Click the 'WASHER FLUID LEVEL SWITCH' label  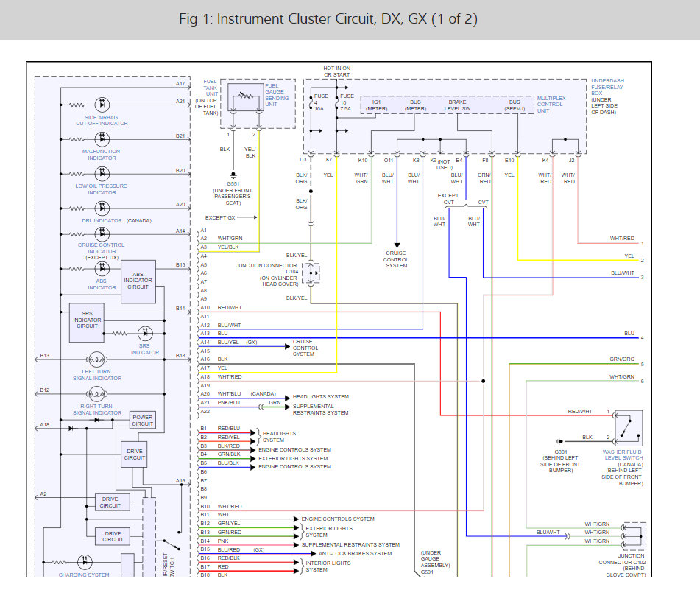622,454
